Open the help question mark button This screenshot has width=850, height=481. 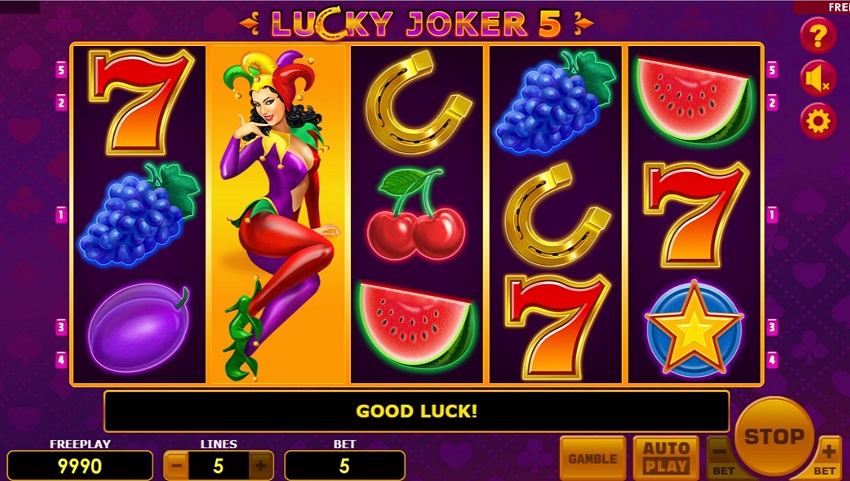pyautogui.click(x=818, y=36)
